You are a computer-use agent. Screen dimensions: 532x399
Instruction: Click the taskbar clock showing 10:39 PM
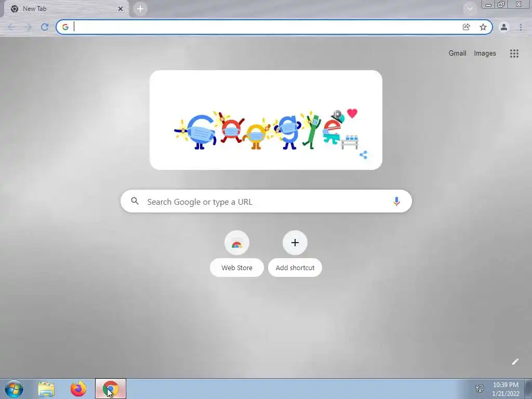(506, 389)
